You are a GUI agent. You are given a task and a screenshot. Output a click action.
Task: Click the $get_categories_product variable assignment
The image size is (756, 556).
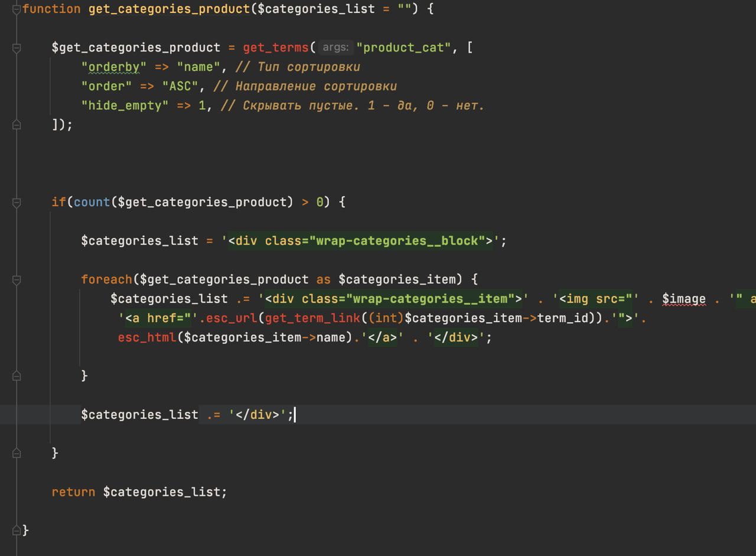click(x=136, y=47)
